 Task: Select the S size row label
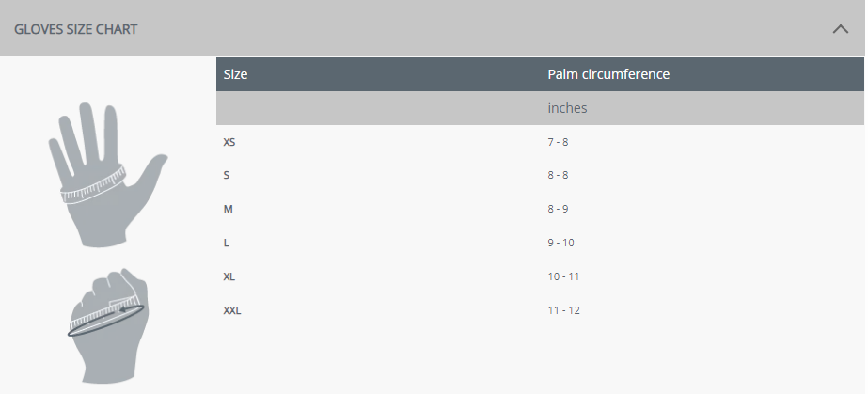pos(227,175)
